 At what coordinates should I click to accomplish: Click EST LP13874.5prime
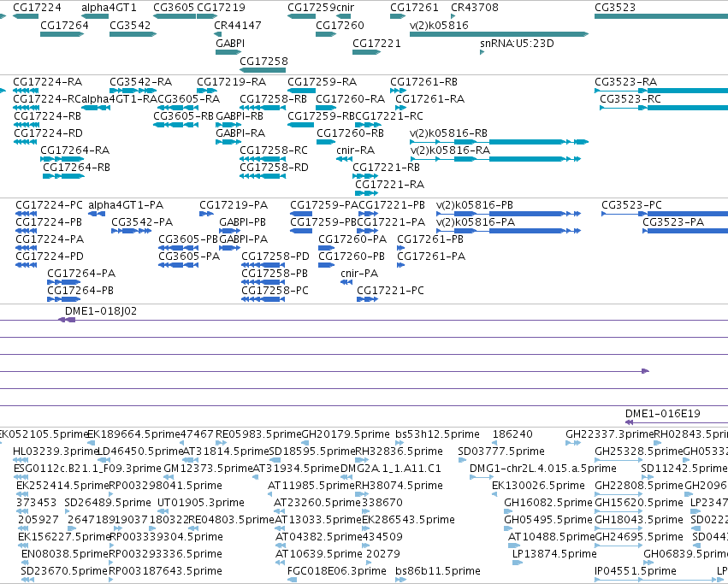coord(554,554)
